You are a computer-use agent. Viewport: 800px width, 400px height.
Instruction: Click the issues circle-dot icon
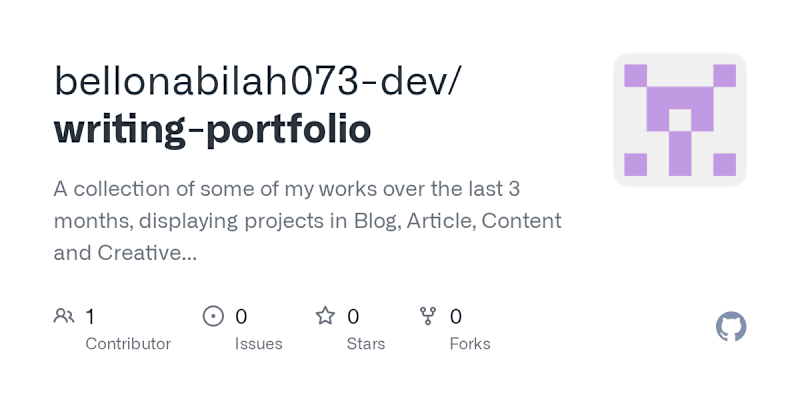213,316
